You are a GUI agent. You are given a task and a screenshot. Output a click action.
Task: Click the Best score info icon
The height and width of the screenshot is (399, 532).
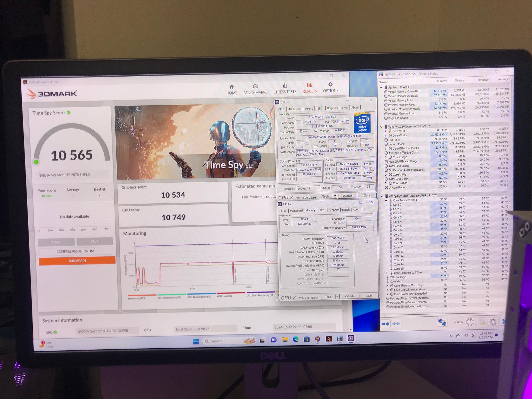click(x=104, y=189)
